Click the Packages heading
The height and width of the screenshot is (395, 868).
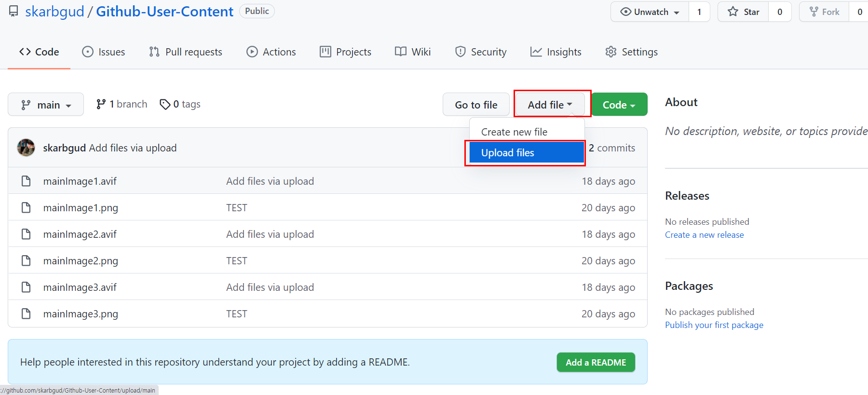pos(689,286)
